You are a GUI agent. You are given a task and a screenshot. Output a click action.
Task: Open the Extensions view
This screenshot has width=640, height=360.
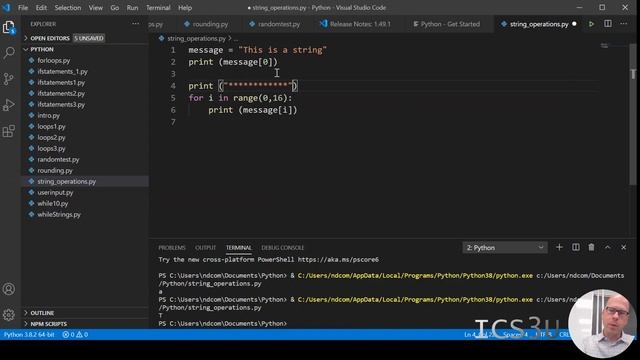click(9, 131)
